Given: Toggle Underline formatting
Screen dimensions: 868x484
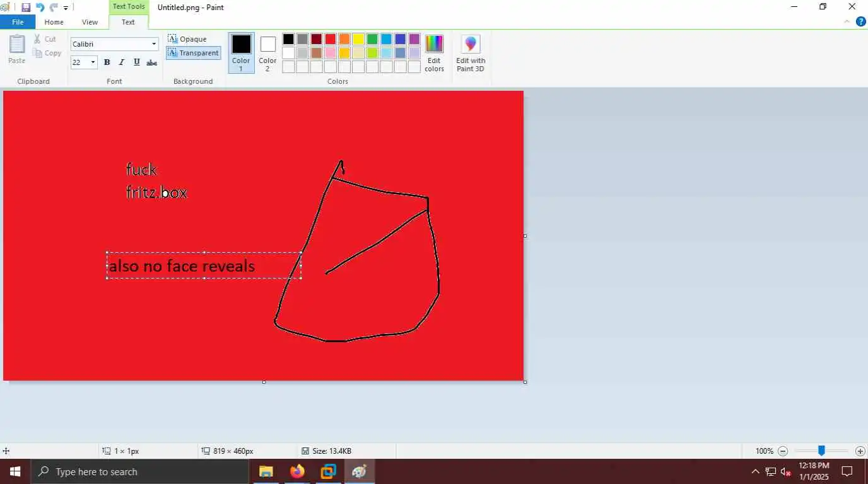Looking at the screenshot, I should click(x=136, y=62).
